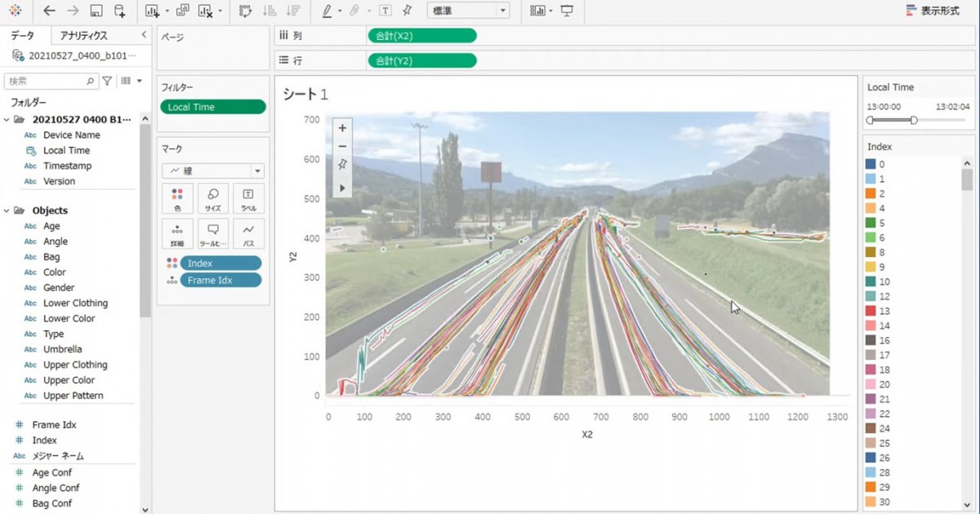The height and width of the screenshot is (514, 980).
Task: Click the Index pill on Marks
Action: tap(220, 263)
